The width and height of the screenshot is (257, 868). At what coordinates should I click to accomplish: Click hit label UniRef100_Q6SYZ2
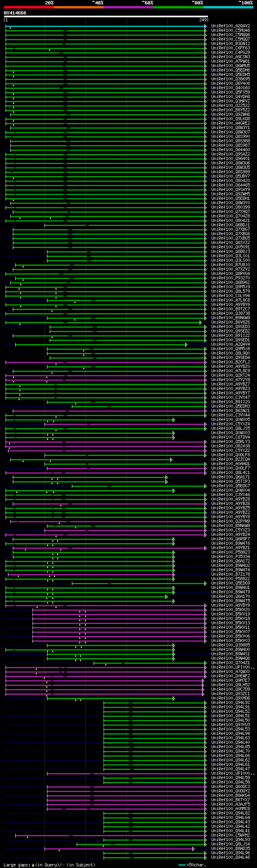click(x=230, y=243)
